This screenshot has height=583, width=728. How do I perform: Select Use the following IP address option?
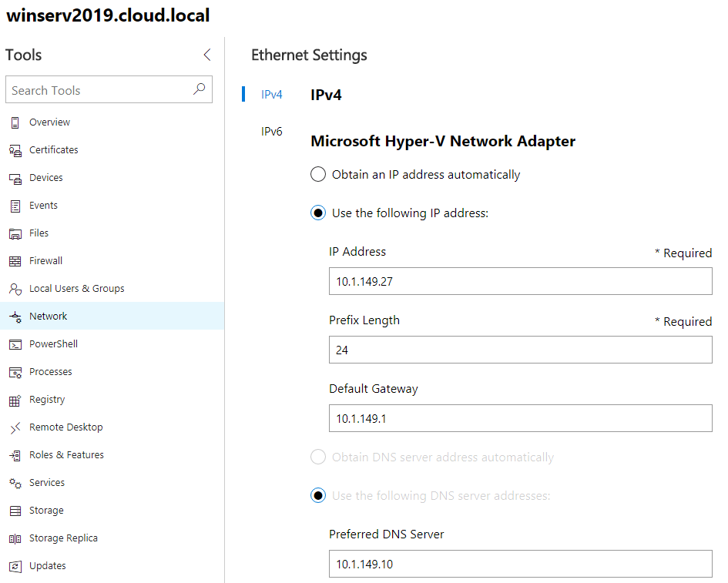318,213
